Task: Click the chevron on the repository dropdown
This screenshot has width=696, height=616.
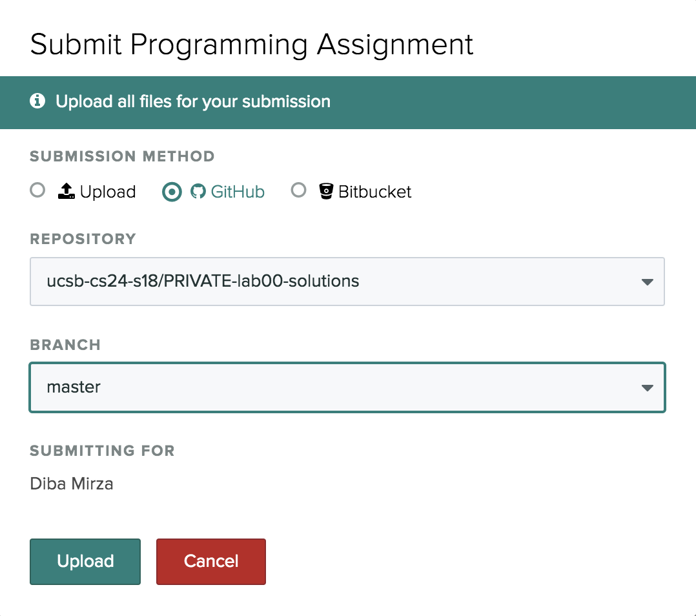Action: point(647,282)
